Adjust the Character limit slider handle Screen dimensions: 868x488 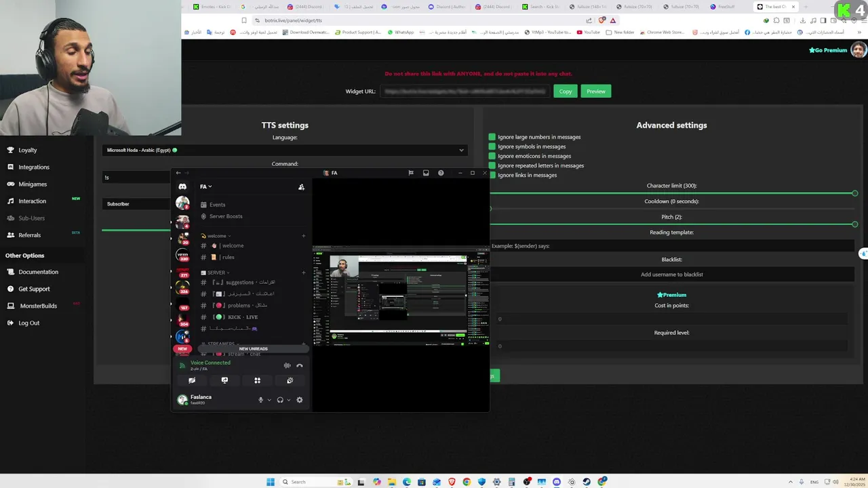tap(854, 193)
